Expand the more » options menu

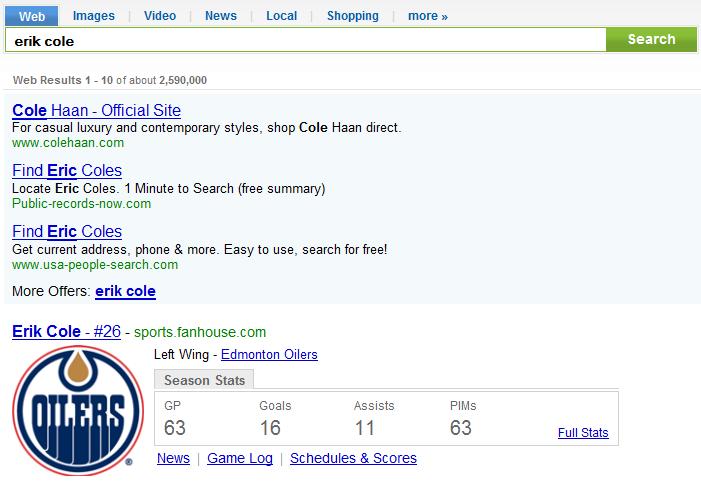[428, 16]
